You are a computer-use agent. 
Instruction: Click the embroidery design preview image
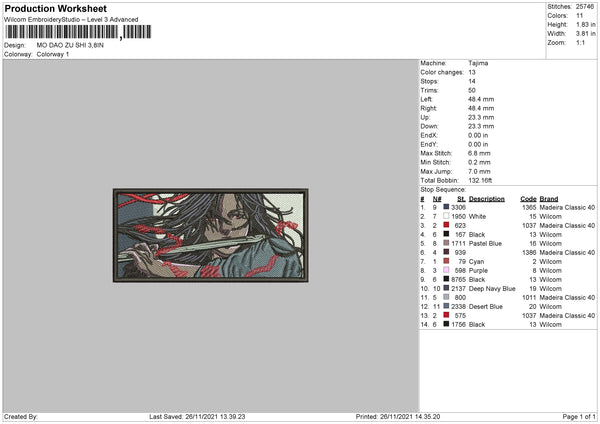coord(211,235)
